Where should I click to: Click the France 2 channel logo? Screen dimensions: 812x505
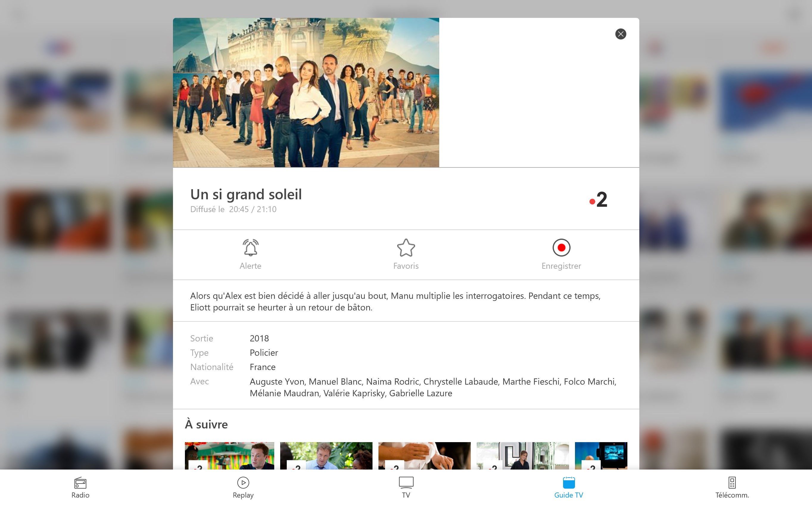point(599,200)
